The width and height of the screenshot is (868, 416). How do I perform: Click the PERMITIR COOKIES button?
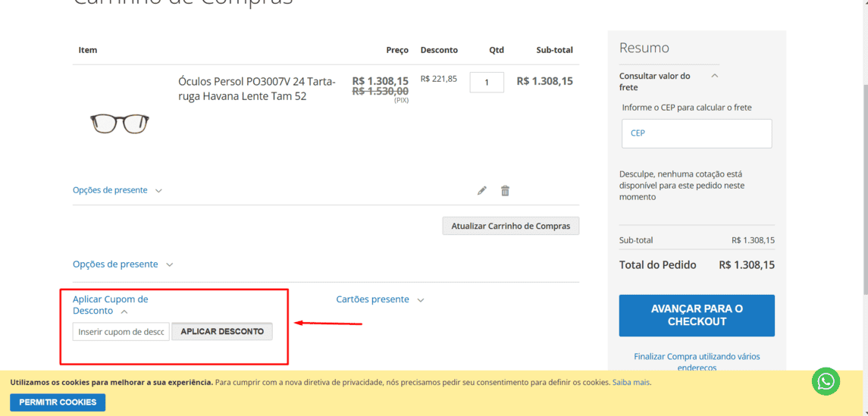tap(58, 402)
